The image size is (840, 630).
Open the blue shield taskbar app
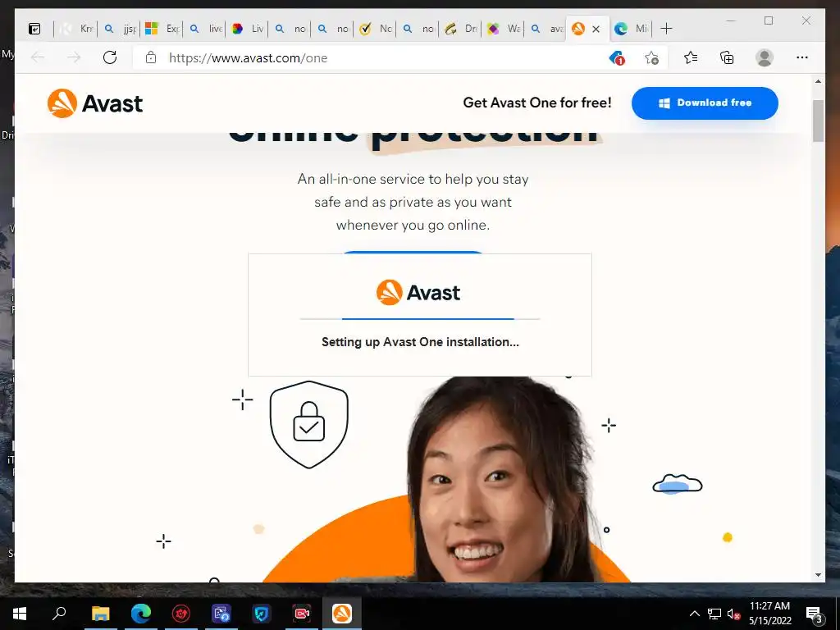pyautogui.click(x=262, y=614)
